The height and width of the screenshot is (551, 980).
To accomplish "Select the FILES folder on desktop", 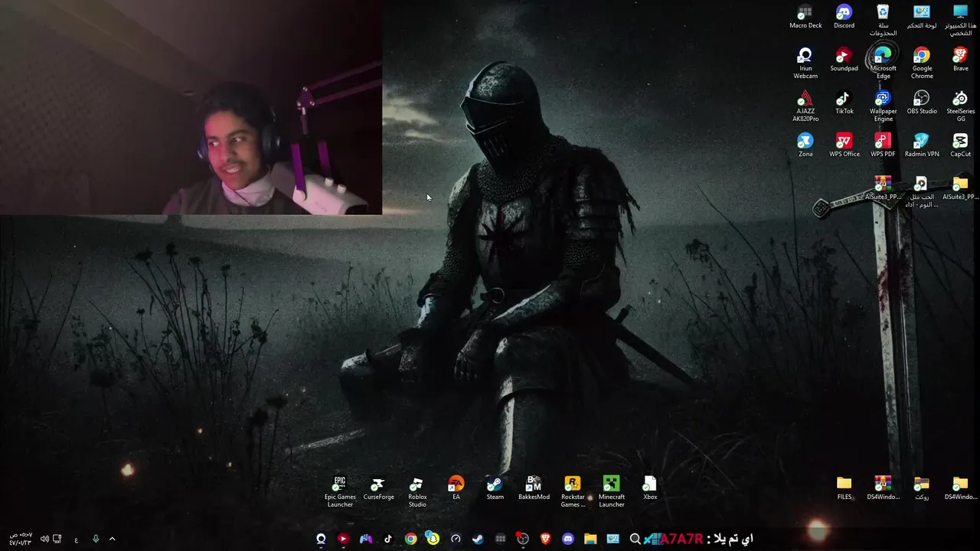I will pos(844,488).
